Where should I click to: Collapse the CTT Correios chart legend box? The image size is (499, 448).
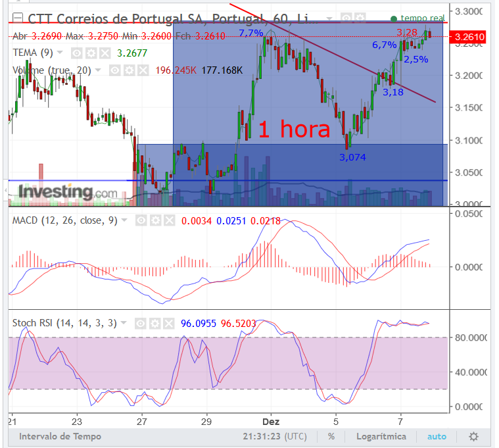18,18
